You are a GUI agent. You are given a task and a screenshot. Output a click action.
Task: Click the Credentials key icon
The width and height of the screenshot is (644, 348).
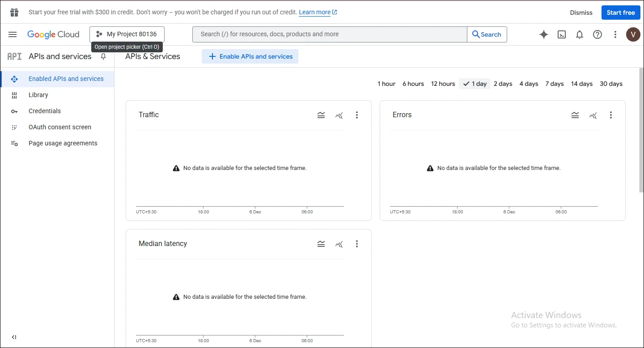tap(14, 111)
